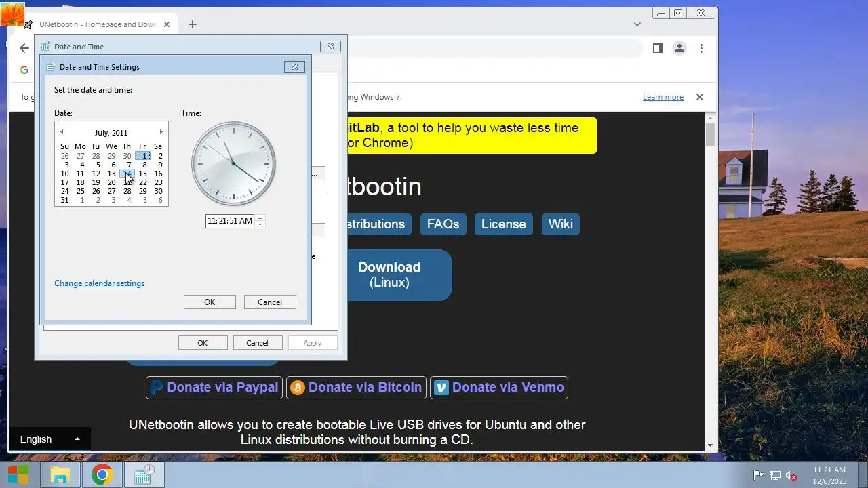Close the Date and Time Settings dialog

pos(294,66)
